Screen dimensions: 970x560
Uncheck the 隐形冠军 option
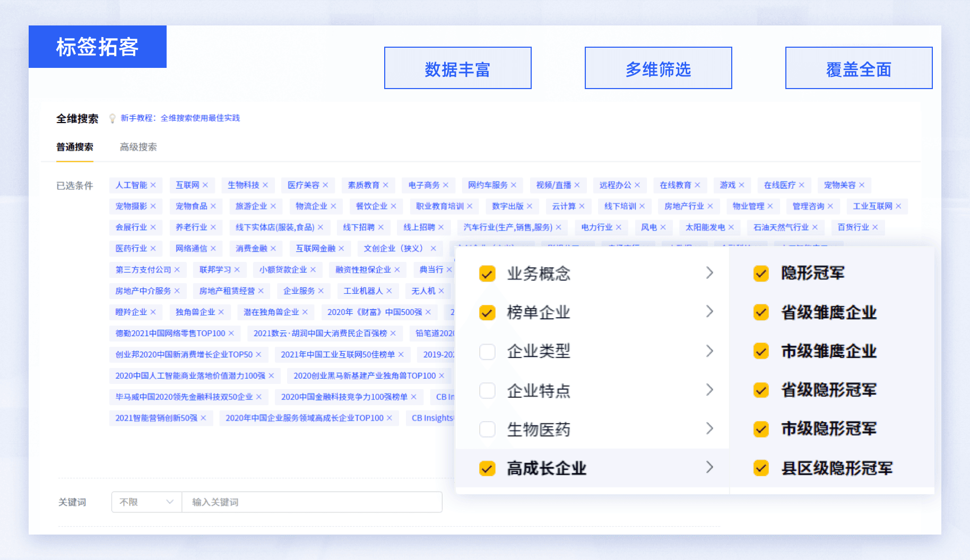761,274
